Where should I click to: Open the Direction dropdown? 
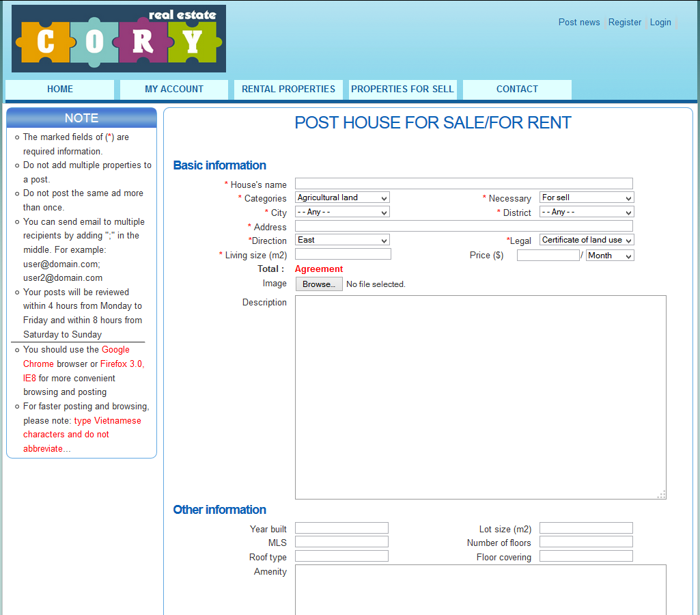[341, 240]
